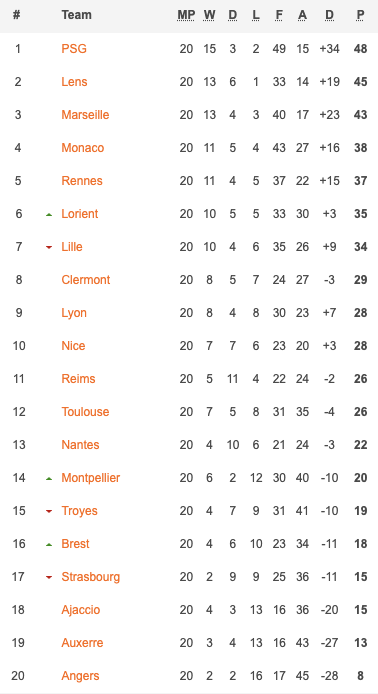Screen dimensions: 378x694
Task: Open the Lens team link
Action: point(74,81)
